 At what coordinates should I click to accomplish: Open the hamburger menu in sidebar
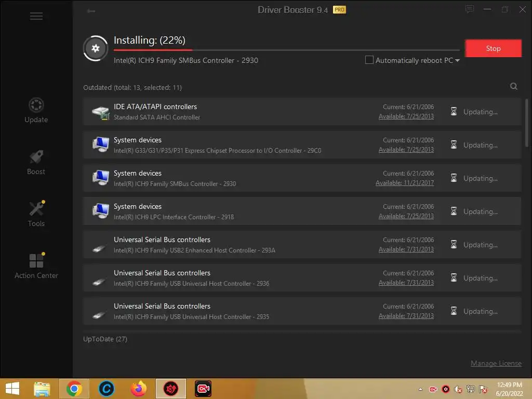click(x=36, y=16)
